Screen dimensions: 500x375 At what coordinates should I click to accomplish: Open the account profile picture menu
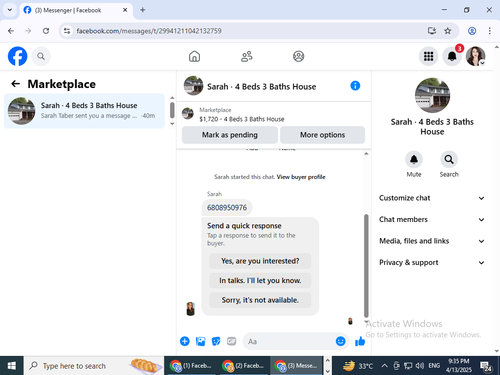click(475, 56)
